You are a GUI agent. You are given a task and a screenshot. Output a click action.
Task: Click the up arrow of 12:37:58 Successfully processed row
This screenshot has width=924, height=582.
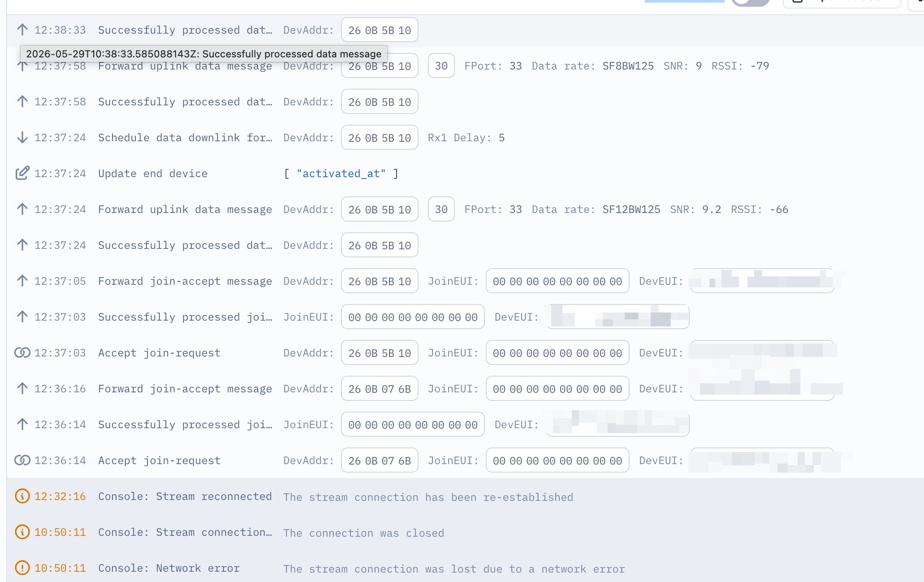click(x=22, y=101)
